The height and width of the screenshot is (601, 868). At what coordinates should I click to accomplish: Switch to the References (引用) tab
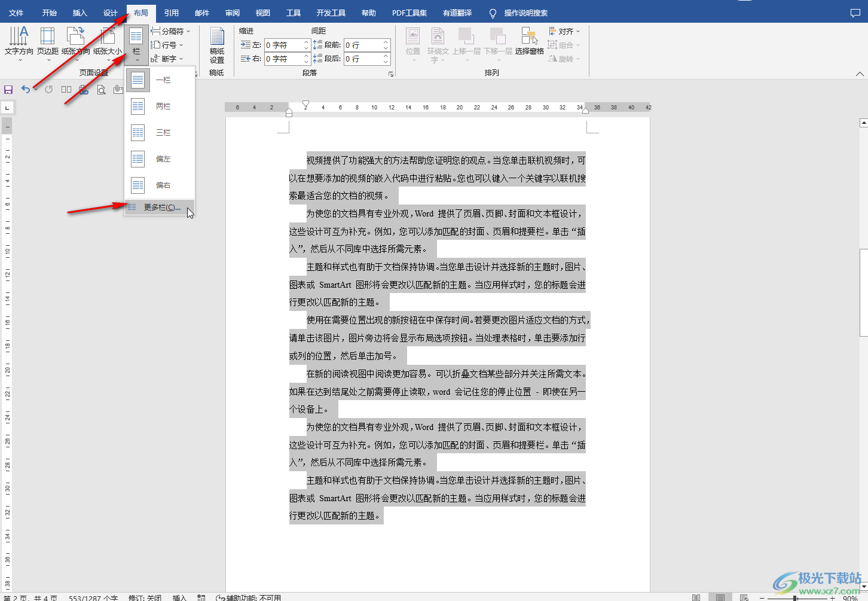tap(172, 13)
